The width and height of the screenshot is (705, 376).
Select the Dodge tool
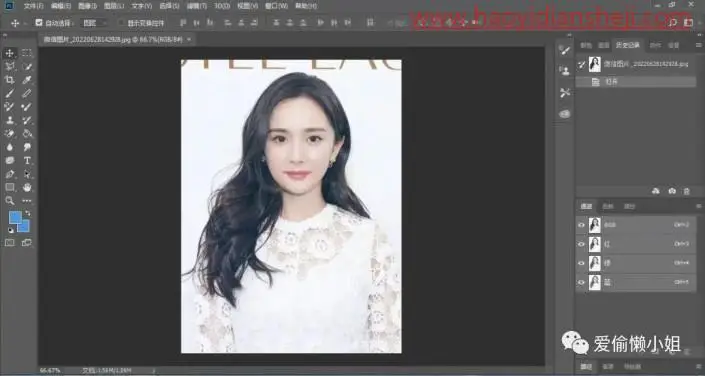tap(27, 147)
